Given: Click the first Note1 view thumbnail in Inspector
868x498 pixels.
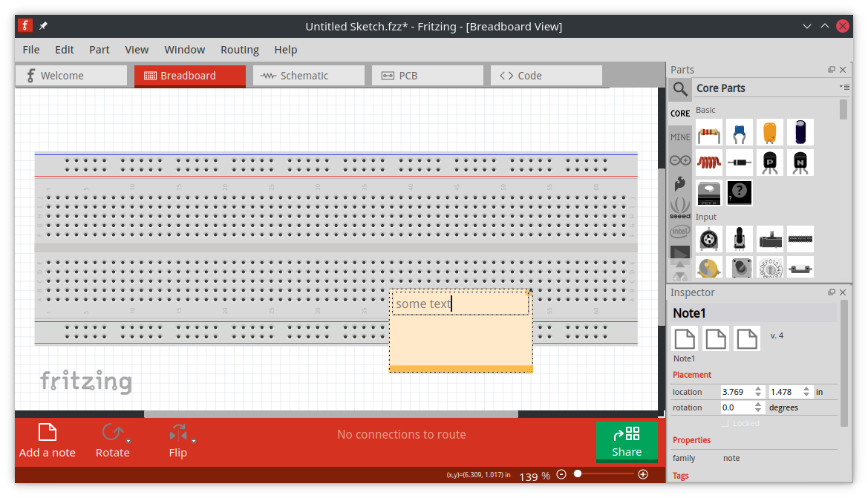Looking at the screenshot, I should tap(684, 338).
